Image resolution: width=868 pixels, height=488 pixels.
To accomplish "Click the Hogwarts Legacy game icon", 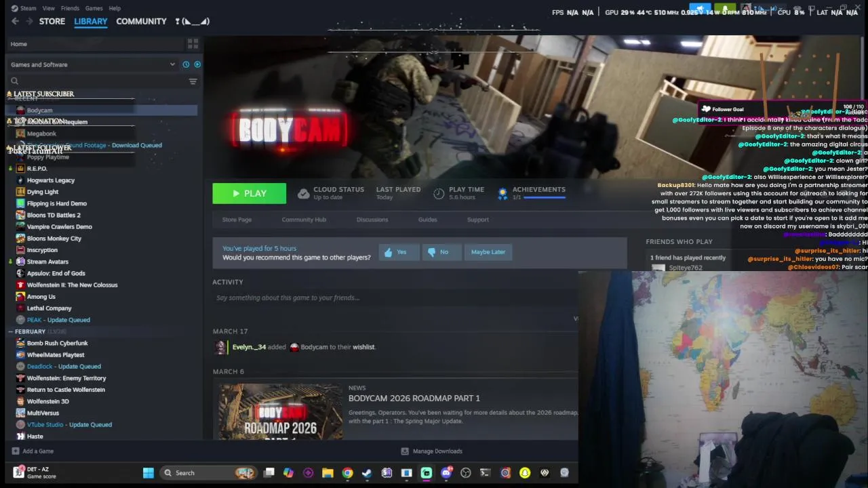I will [x=20, y=180].
